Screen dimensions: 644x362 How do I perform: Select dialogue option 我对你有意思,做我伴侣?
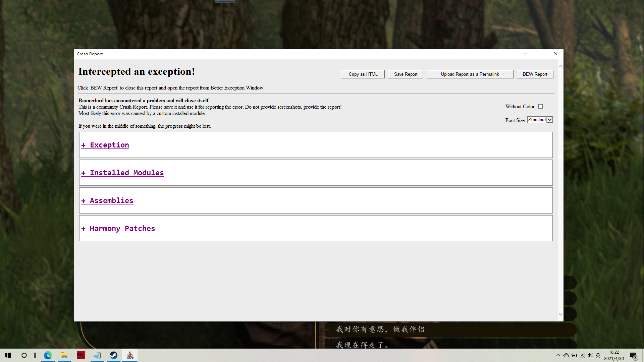click(x=450, y=329)
